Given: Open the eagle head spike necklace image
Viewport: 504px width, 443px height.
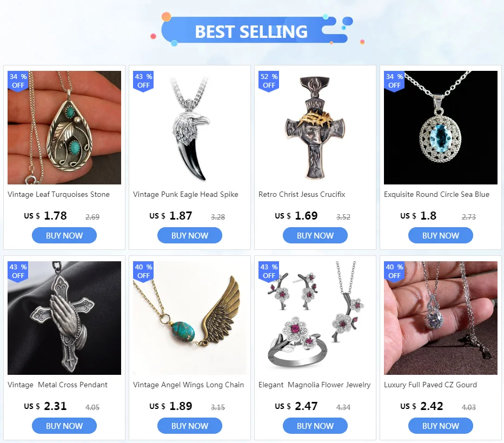Looking at the screenshot, I should [x=190, y=128].
